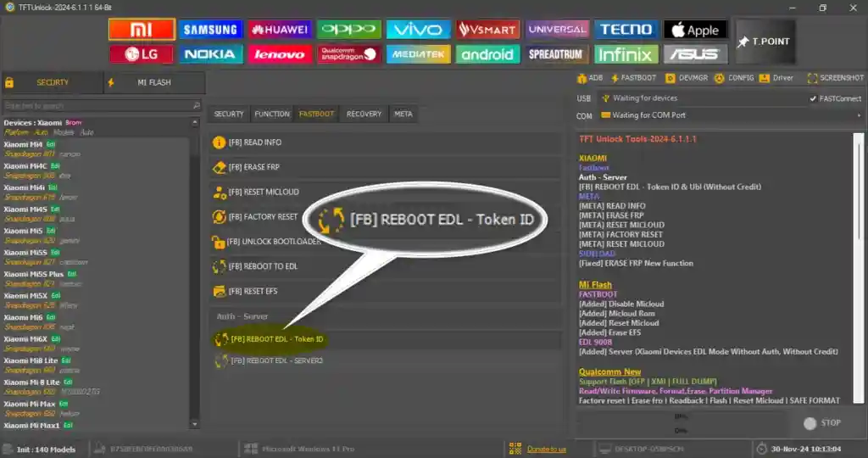Click the STOP button
Screen dimensions: 868x458
(x=822, y=423)
